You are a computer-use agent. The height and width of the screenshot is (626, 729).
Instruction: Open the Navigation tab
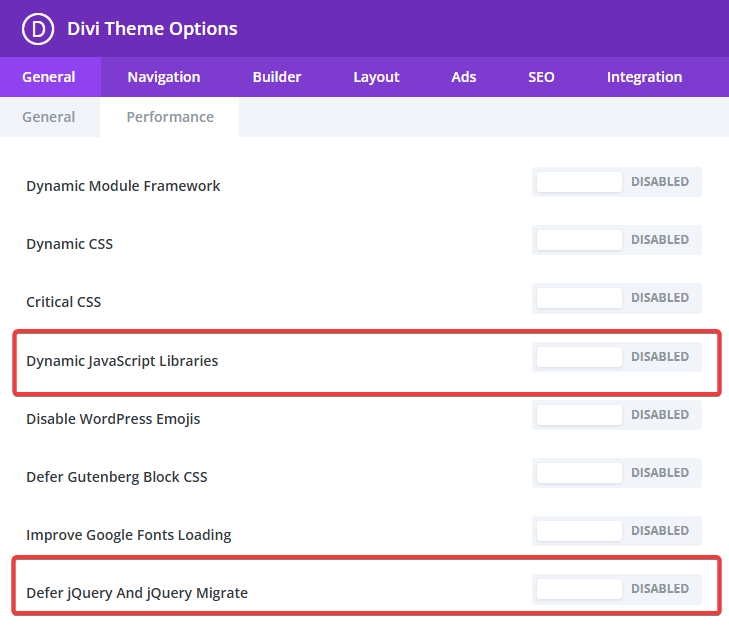click(x=164, y=77)
